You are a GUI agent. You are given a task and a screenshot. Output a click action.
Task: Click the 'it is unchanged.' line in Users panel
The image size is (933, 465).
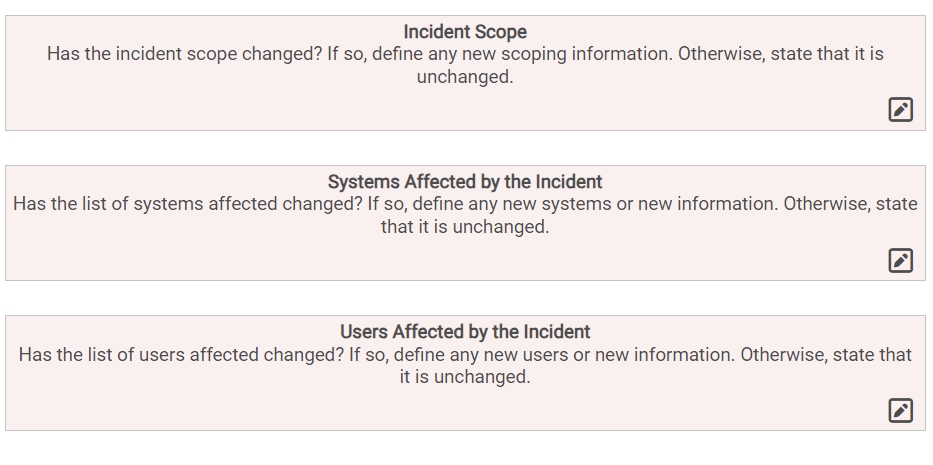pyautogui.click(x=465, y=377)
